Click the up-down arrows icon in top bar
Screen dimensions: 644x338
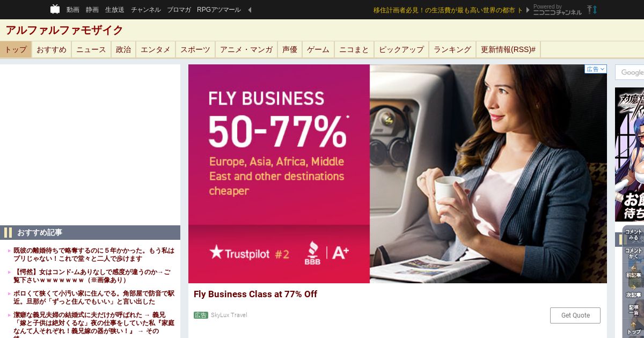tap(592, 10)
